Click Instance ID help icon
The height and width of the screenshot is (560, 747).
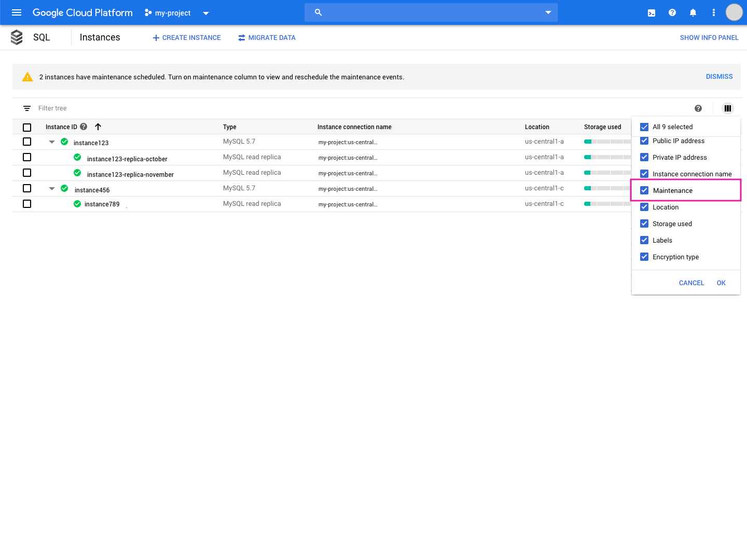(84, 127)
